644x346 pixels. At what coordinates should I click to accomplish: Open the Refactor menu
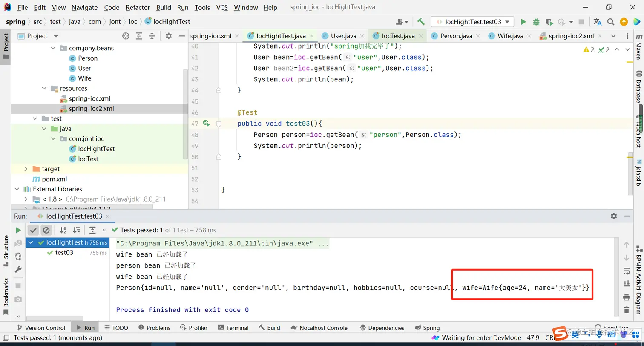(138, 7)
